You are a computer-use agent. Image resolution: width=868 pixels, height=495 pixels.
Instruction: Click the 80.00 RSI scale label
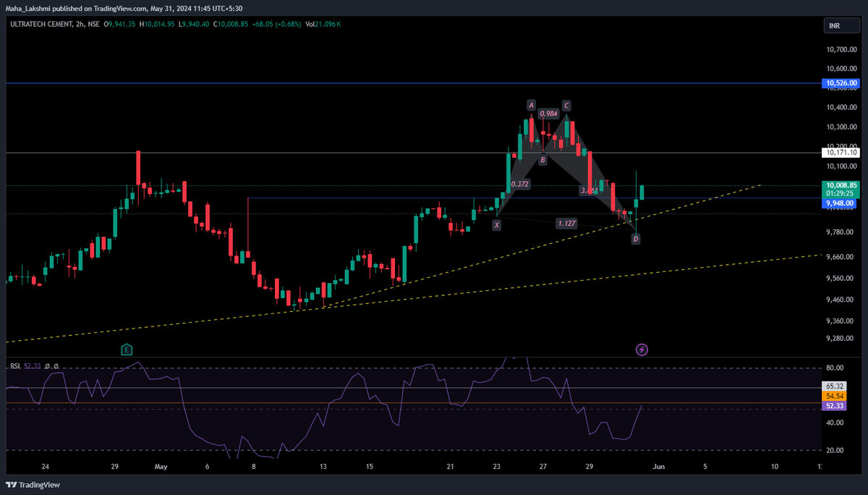pyautogui.click(x=834, y=368)
